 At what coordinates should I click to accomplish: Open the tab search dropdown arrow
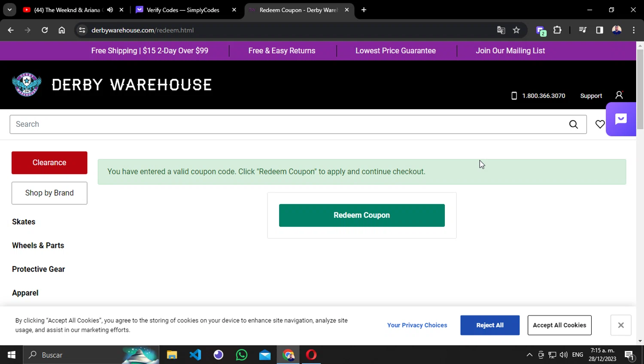[9, 9]
